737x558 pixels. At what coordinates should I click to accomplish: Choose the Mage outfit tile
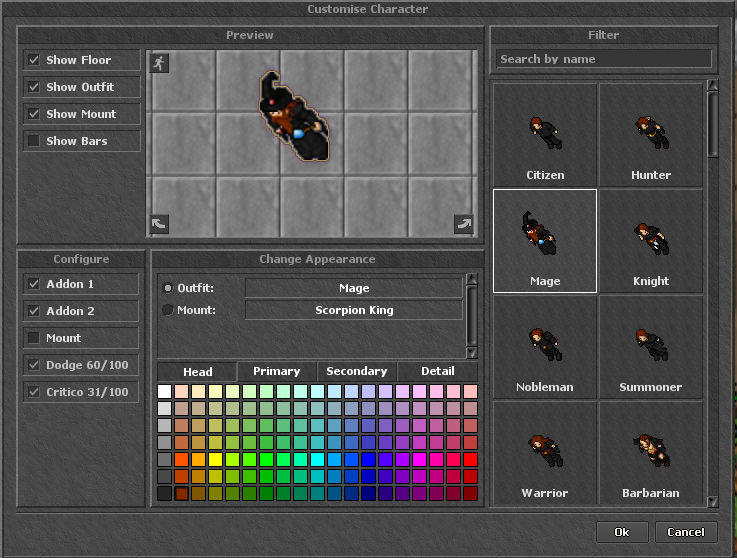click(x=545, y=241)
